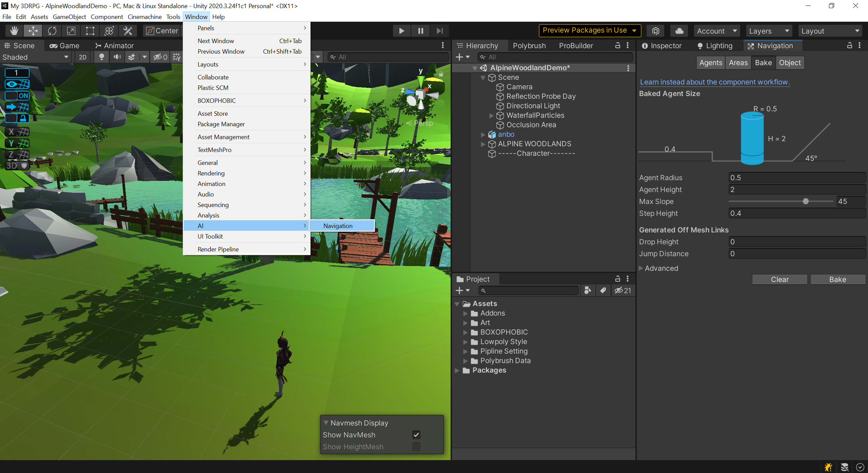Toggle 2D scene view mode
Viewport: 868px width, 473px height.
(82, 57)
